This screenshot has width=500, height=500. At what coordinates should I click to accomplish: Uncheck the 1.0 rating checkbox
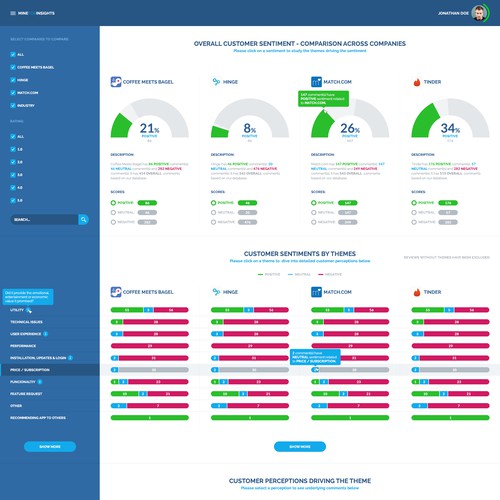(13, 149)
